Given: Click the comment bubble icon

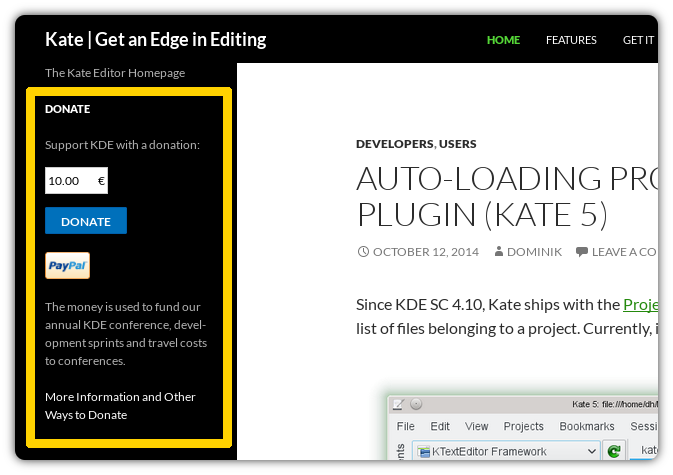Looking at the screenshot, I should (582, 252).
